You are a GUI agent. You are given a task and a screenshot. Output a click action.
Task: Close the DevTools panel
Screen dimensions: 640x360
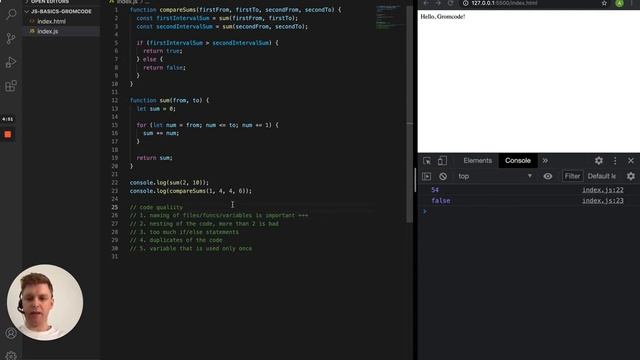click(631, 161)
